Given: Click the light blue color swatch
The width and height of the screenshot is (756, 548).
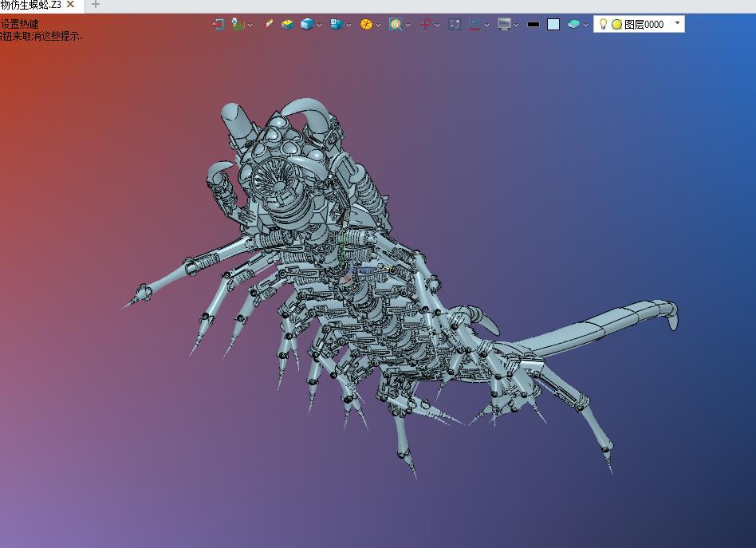Looking at the screenshot, I should point(553,25).
